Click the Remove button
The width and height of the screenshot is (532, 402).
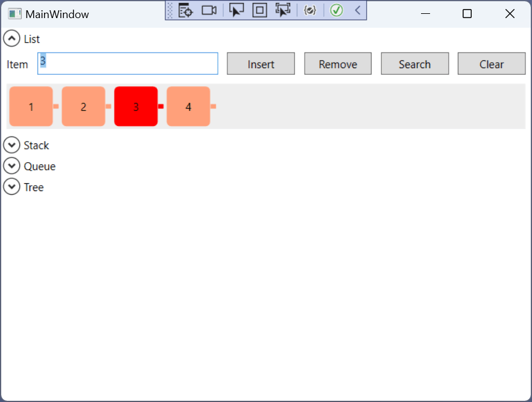(338, 63)
